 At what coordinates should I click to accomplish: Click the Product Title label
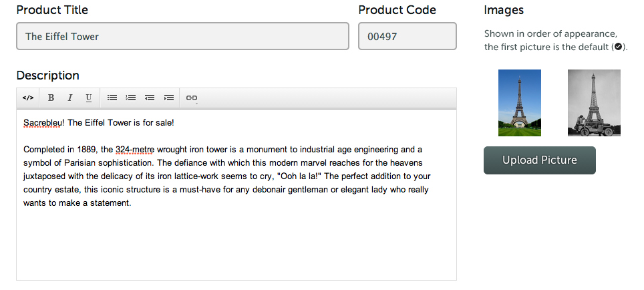52,10
